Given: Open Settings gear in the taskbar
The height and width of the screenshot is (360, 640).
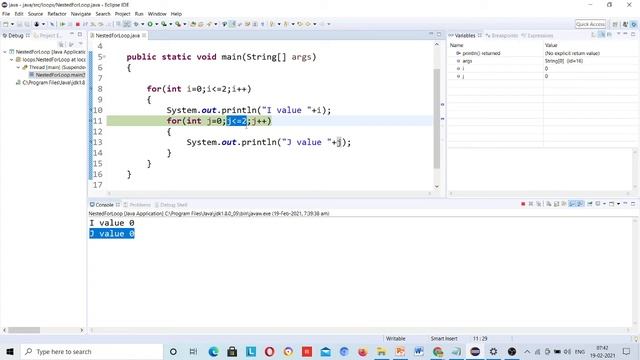Looking at the screenshot, I should pyautogui.click(x=493, y=351).
